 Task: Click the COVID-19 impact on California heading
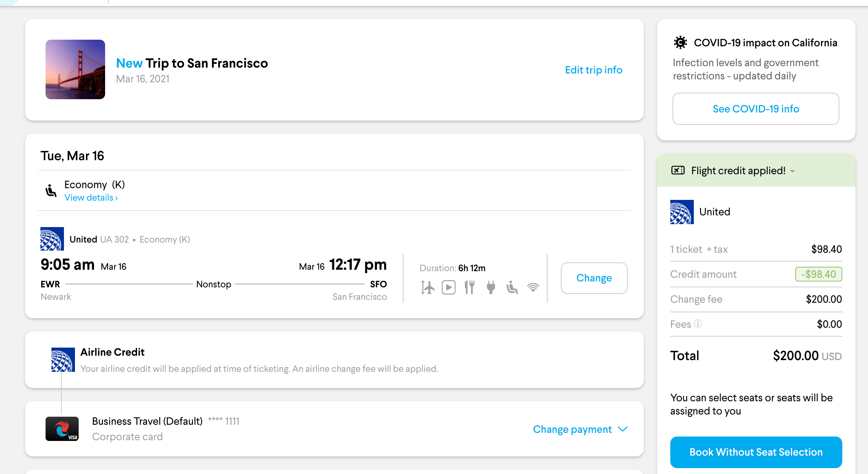click(765, 43)
